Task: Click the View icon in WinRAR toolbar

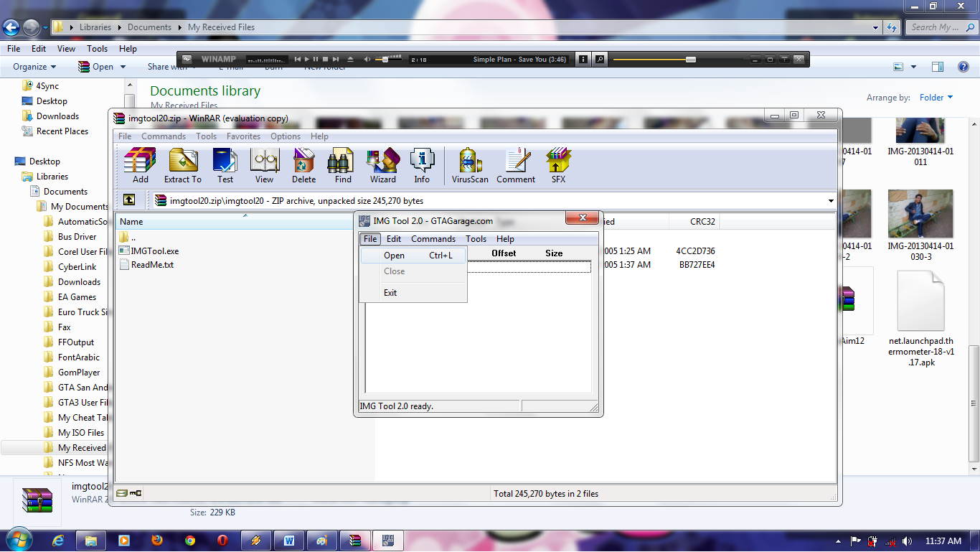Action: (264, 166)
